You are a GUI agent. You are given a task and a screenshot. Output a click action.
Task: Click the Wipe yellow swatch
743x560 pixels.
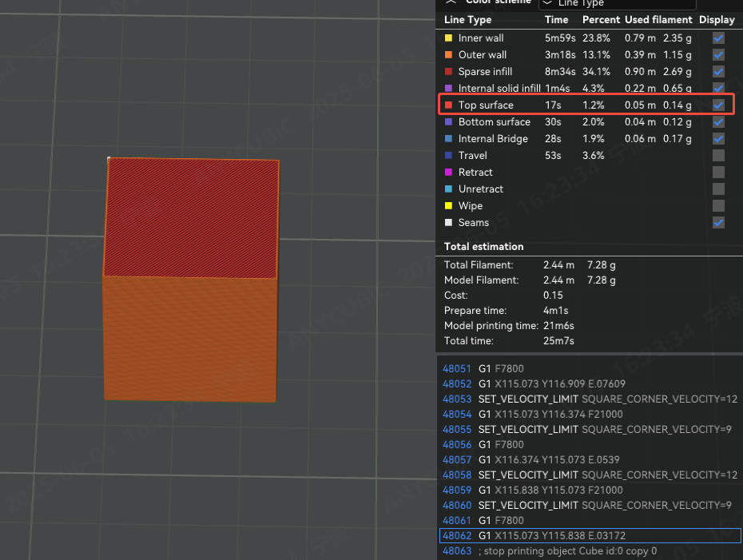coord(448,205)
